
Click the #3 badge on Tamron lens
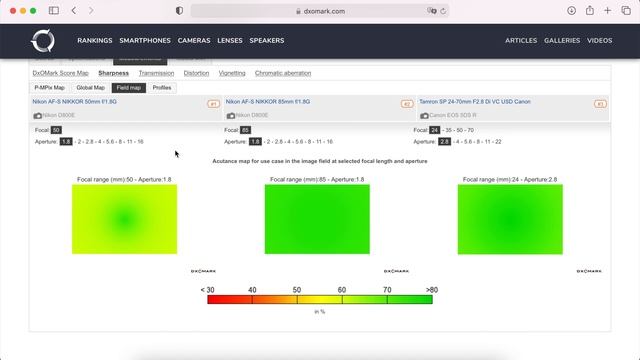tap(600, 104)
